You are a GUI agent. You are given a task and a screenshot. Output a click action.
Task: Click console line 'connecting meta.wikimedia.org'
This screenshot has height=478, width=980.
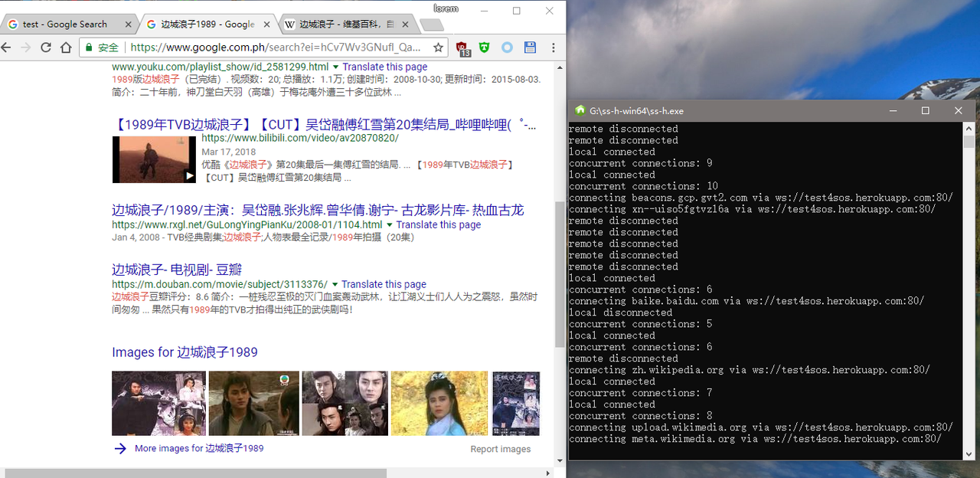tap(755, 439)
